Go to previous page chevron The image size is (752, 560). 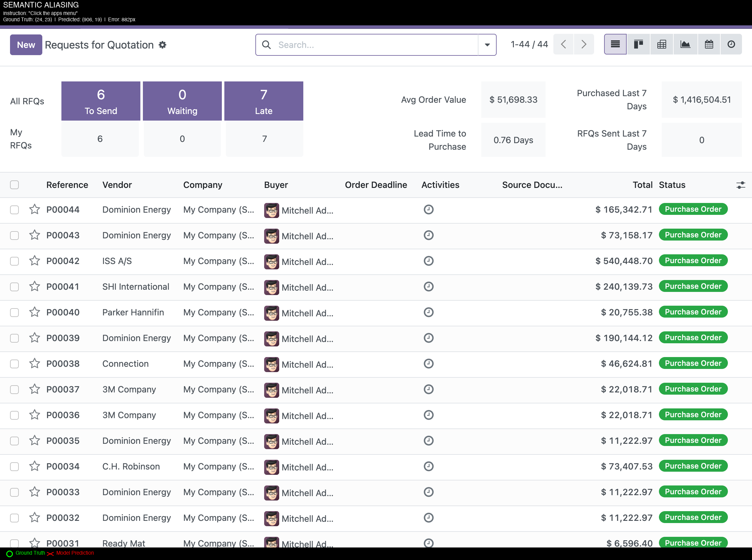tap(563, 44)
